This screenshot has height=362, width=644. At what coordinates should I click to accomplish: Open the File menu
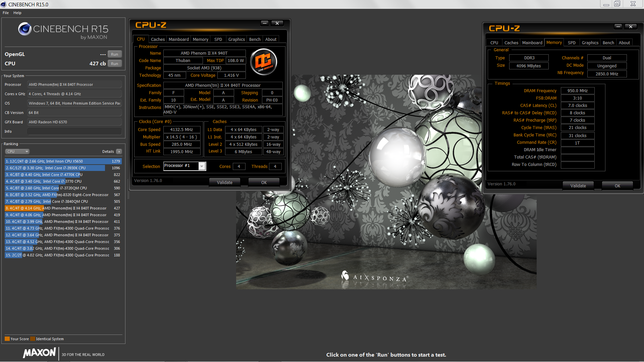pyautogui.click(x=6, y=13)
